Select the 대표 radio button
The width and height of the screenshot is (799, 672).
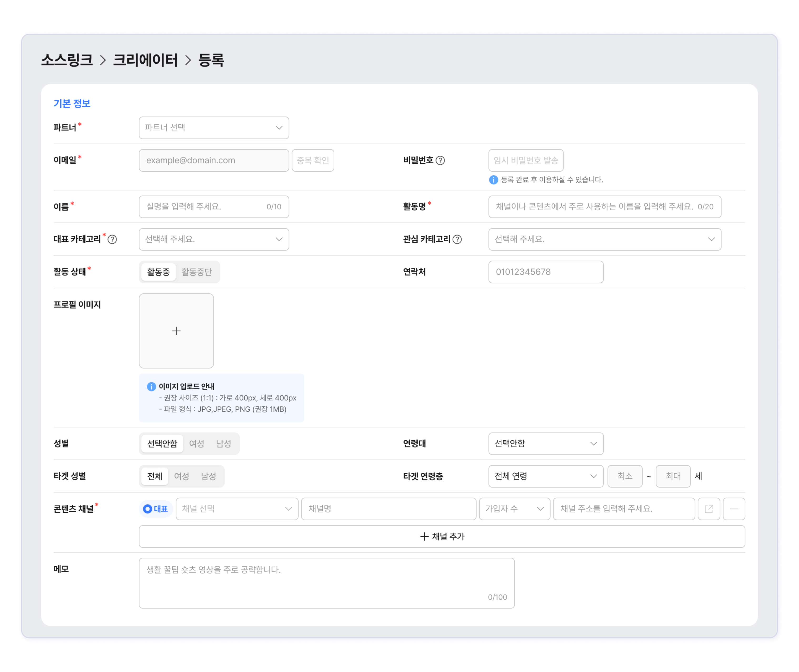148,508
